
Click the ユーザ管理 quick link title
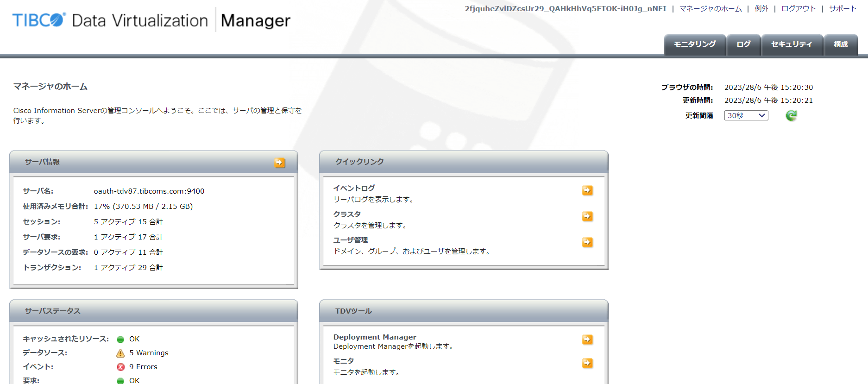[x=351, y=240]
